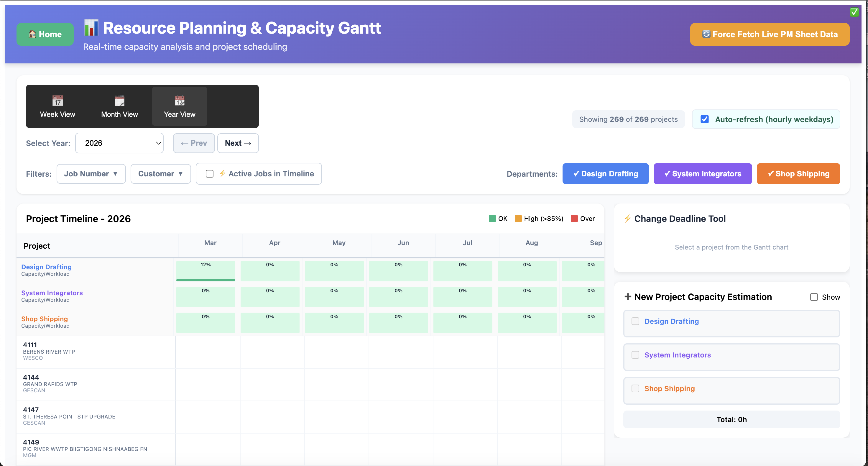Click the plus icon beside New Project Capacity Estimation
The width and height of the screenshot is (868, 466).
[628, 297]
